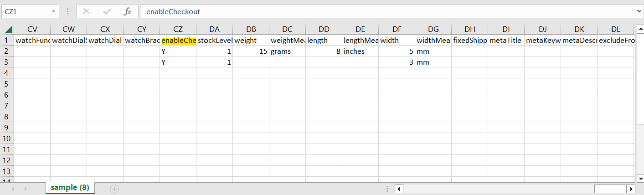Screen dimensions: 644x195
Task: Select the sample (8) sheet tab
Action: coord(70,187)
